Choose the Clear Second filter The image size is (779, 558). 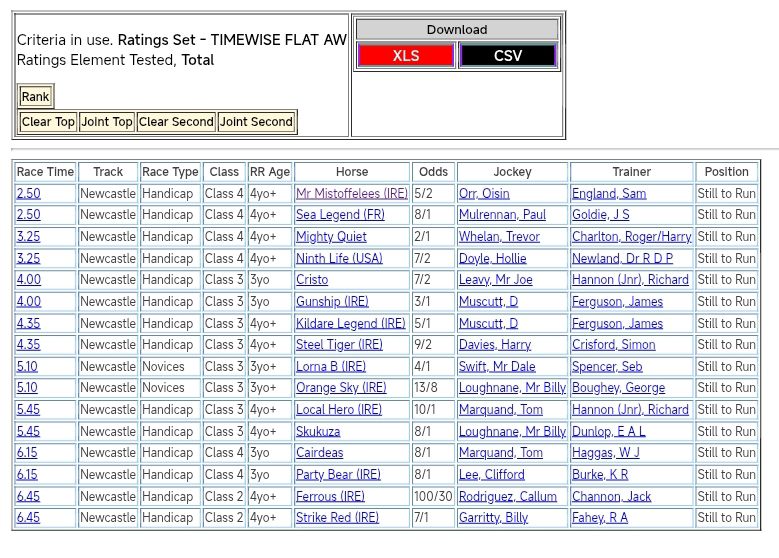coord(176,122)
